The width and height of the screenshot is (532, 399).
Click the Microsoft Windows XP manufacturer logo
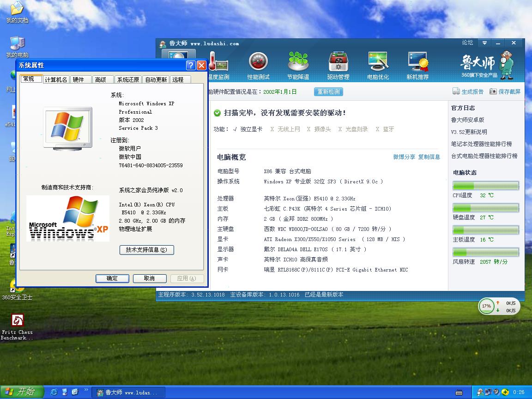(x=68, y=218)
